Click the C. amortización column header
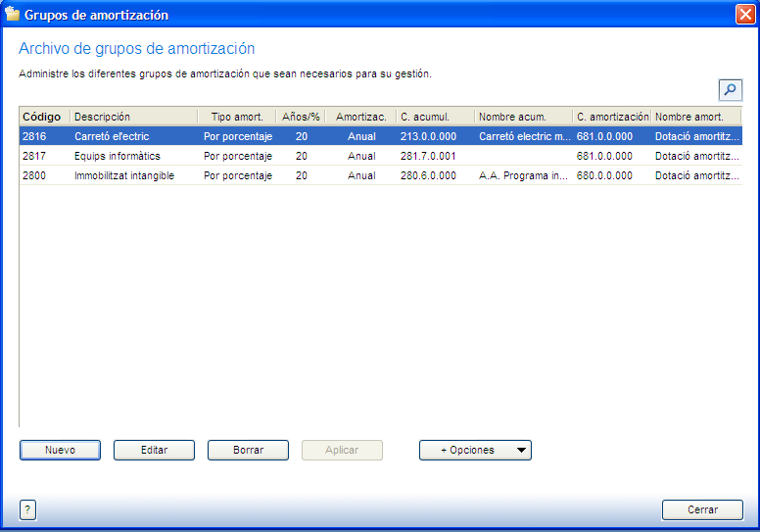This screenshot has width=760, height=532. coord(612,117)
